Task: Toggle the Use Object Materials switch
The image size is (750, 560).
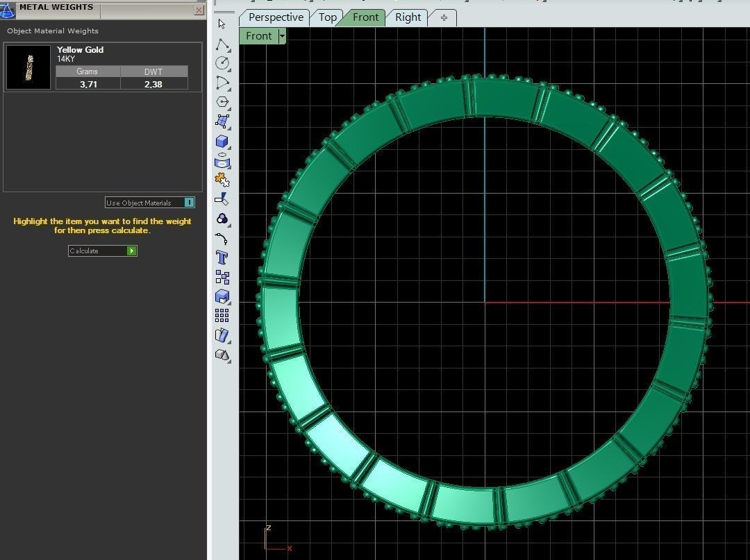Action: pyautogui.click(x=190, y=203)
